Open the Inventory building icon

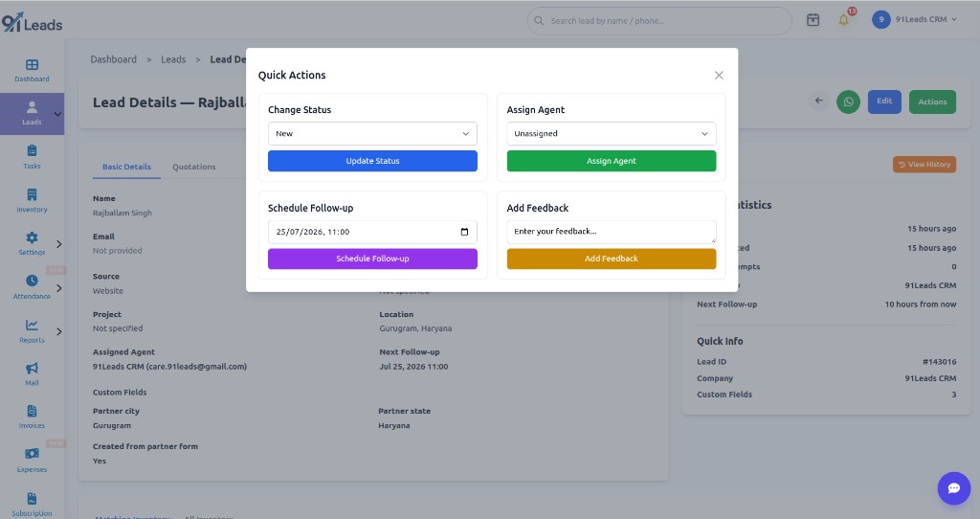(x=32, y=194)
